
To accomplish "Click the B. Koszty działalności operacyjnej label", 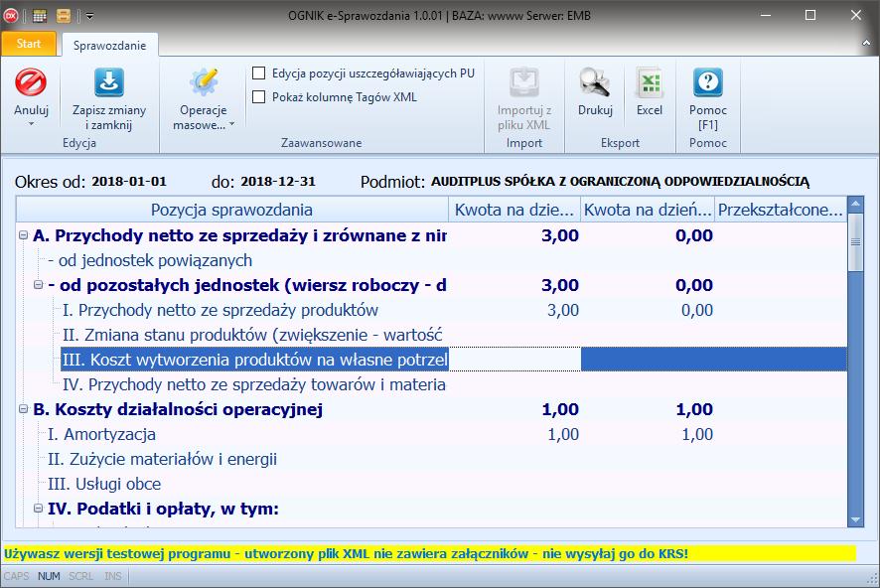I will pyautogui.click(x=178, y=409).
